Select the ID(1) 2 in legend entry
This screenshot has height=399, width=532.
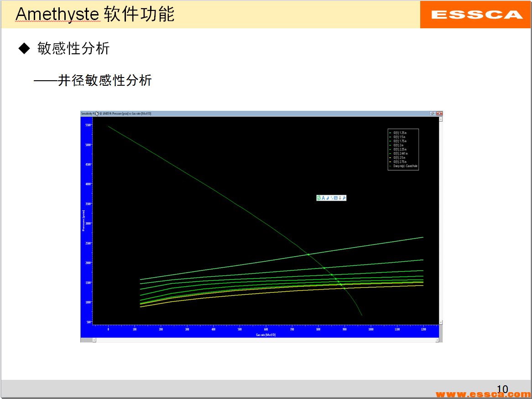tap(398, 145)
